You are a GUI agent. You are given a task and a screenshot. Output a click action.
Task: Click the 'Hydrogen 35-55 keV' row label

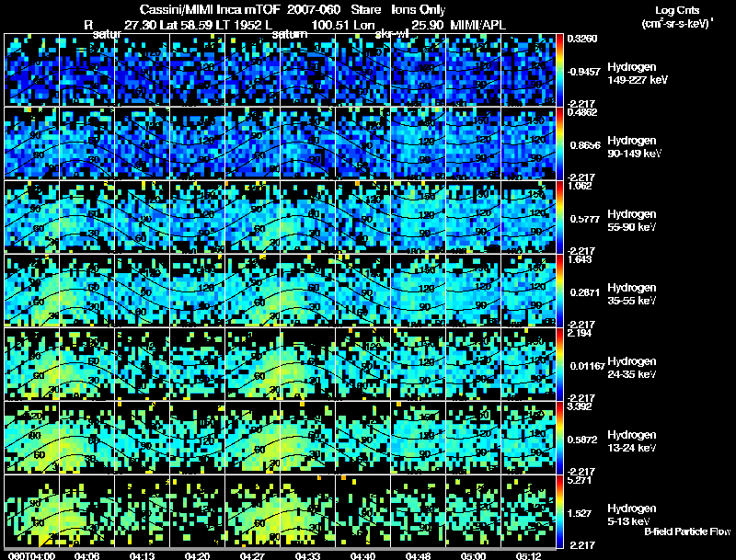point(632,294)
